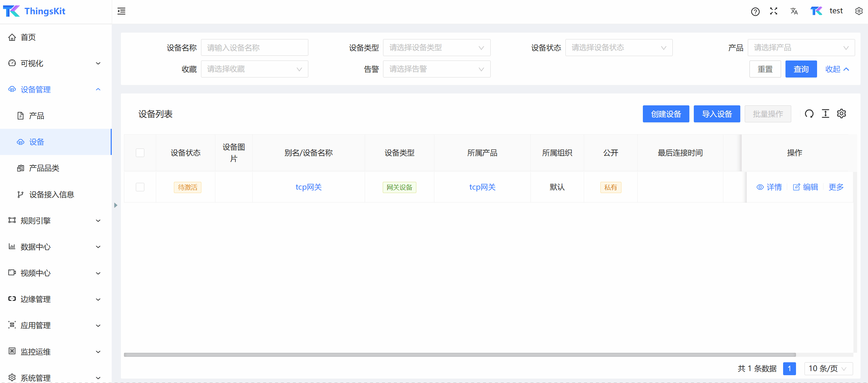Viewport: 868px width, 383px height.
Task: Open column settings gear in table toolbar
Action: (841, 114)
